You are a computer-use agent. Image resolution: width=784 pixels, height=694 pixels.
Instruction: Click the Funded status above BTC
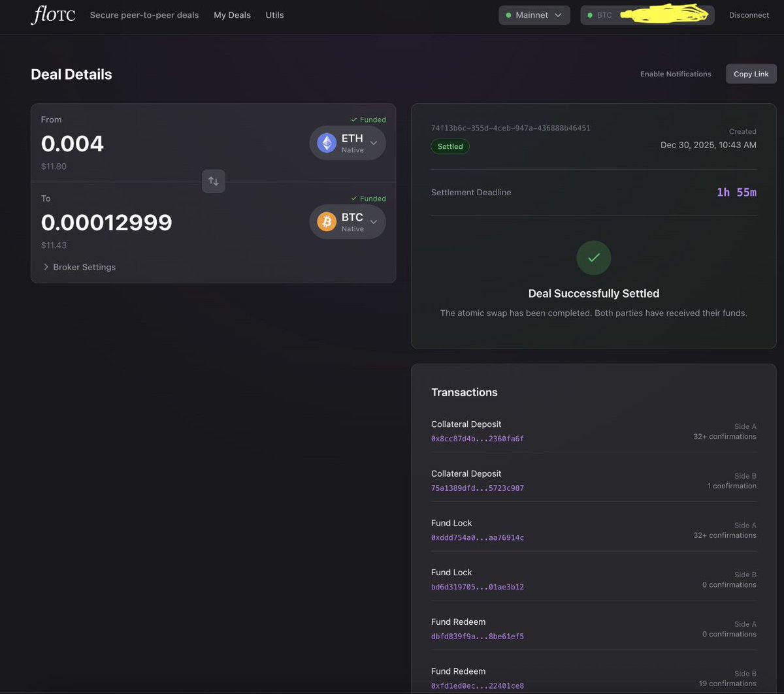coord(368,198)
